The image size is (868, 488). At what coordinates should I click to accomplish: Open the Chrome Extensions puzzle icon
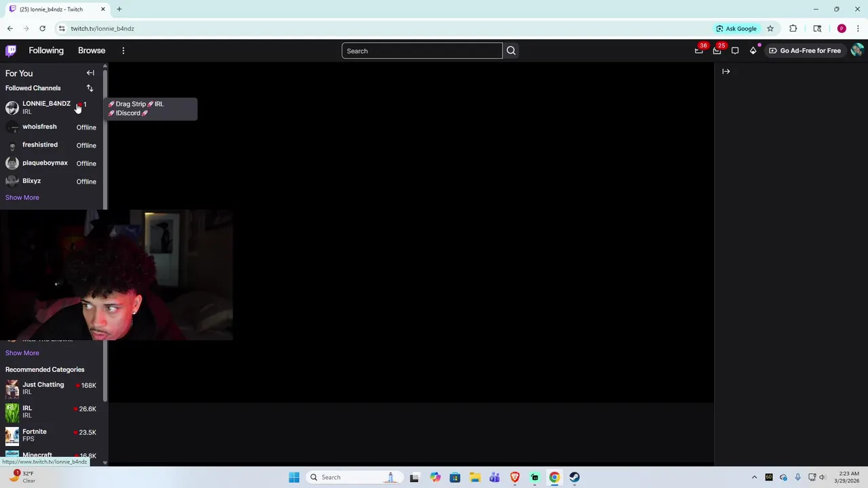[793, 28]
